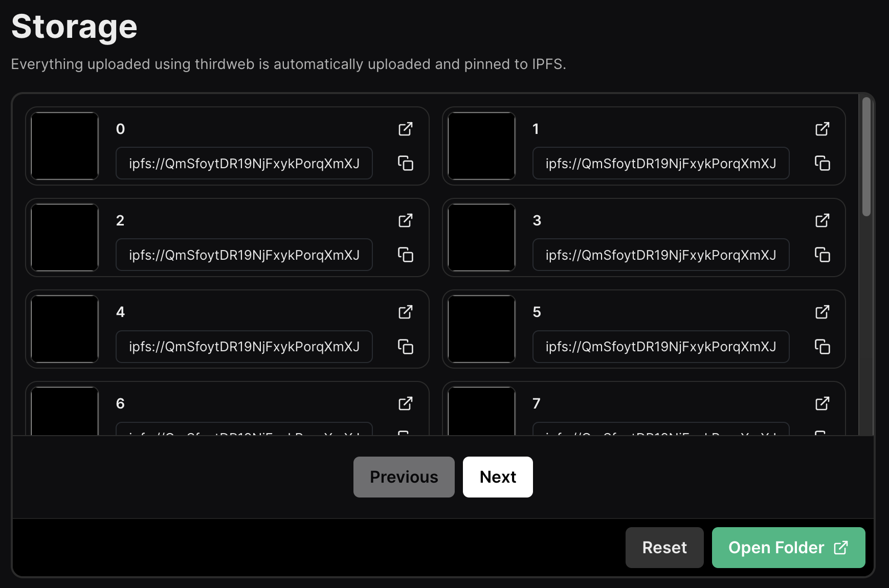Screen dimensions: 889x588
Task: Open file 3 in a new tab
Action: pyautogui.click(x=822, y=220)
